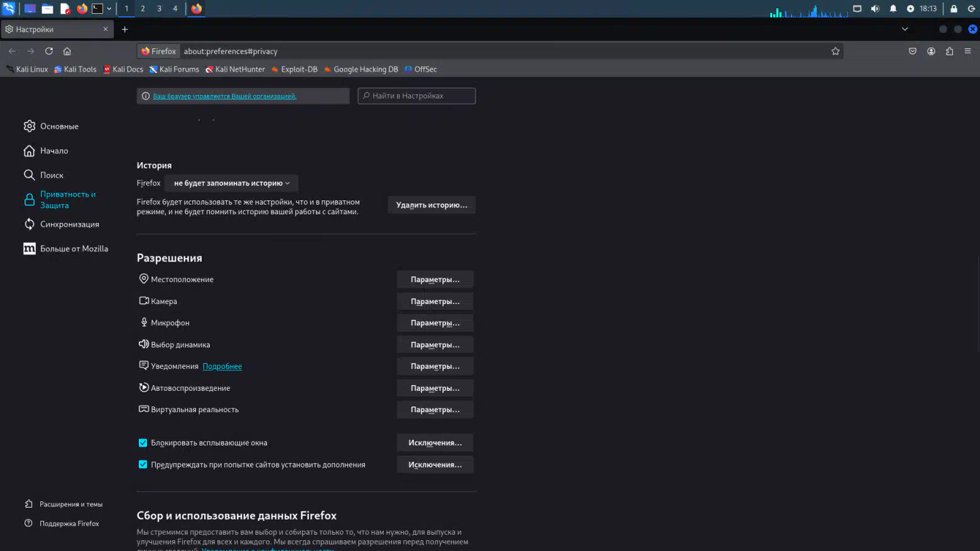
Task: Click the Kali menu dragon icon
Action: (9, 9)
